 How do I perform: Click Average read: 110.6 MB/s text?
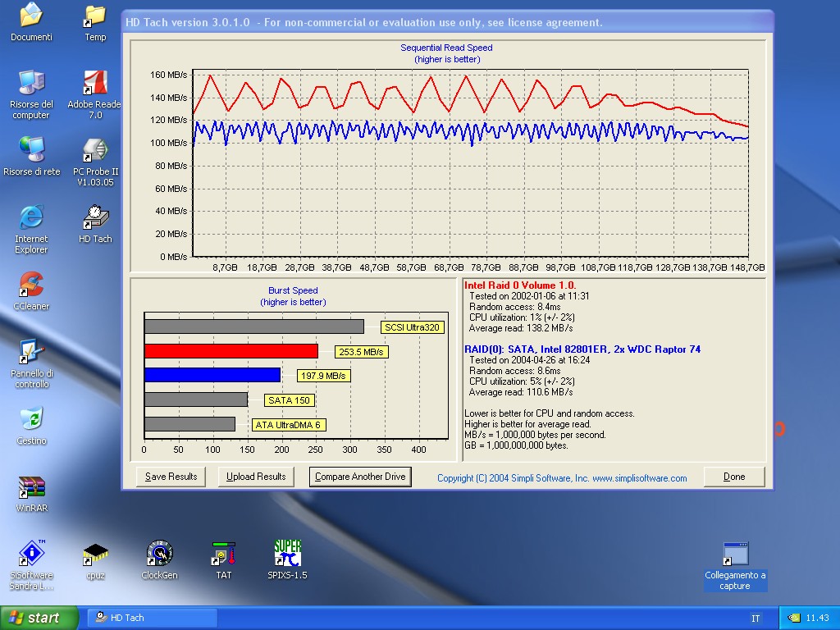(521, 392)
